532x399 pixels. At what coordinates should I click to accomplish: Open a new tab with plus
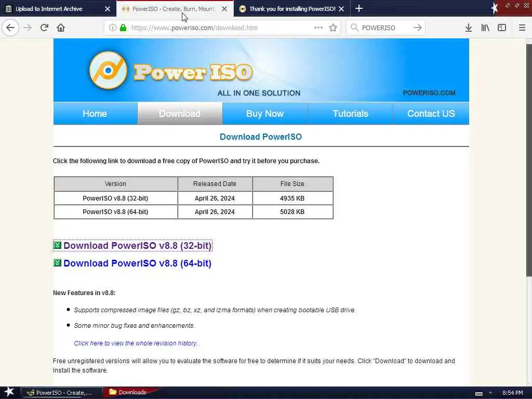(x=358, y=8)
